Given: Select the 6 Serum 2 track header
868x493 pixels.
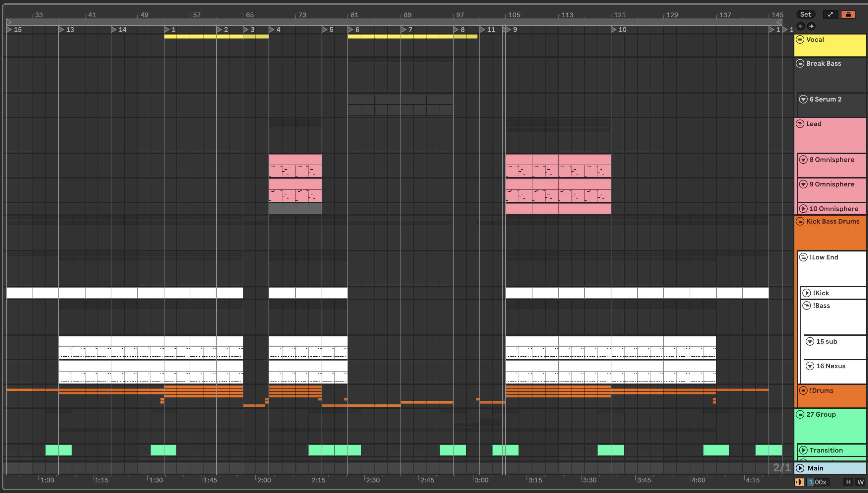Looking at the screenshot, I should pos(829,100).
